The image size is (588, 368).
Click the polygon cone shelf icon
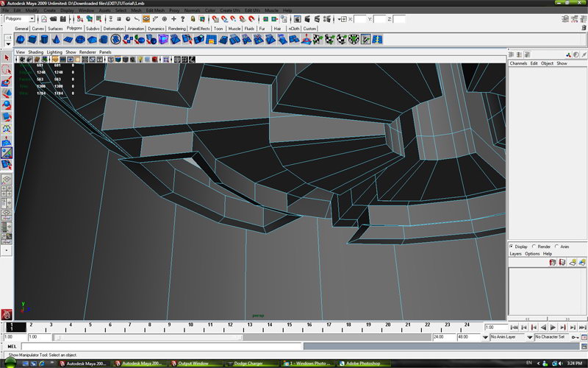[x=57, y=40]
